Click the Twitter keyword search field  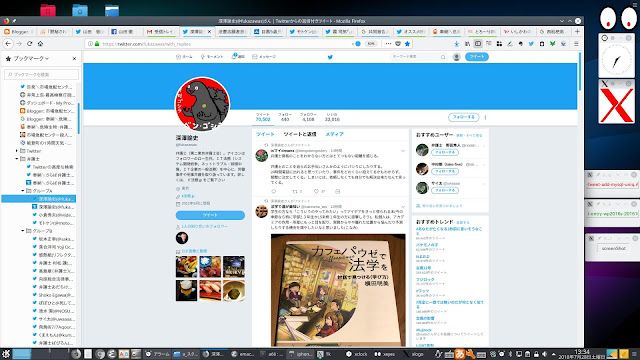pyautogui.click(x=418, y=57)
